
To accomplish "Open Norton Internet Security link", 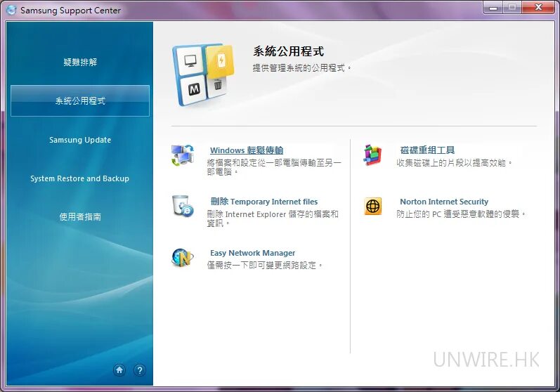I will point(444,202).
